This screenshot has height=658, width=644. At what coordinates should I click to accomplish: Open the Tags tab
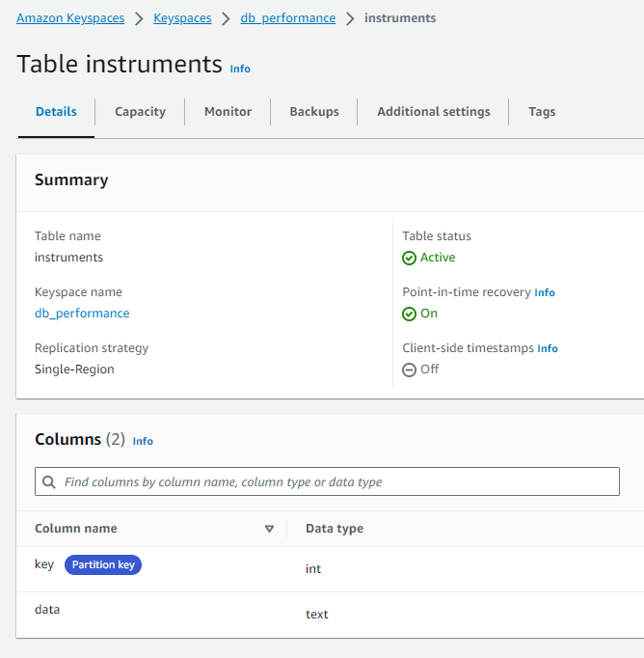[542, 112]
